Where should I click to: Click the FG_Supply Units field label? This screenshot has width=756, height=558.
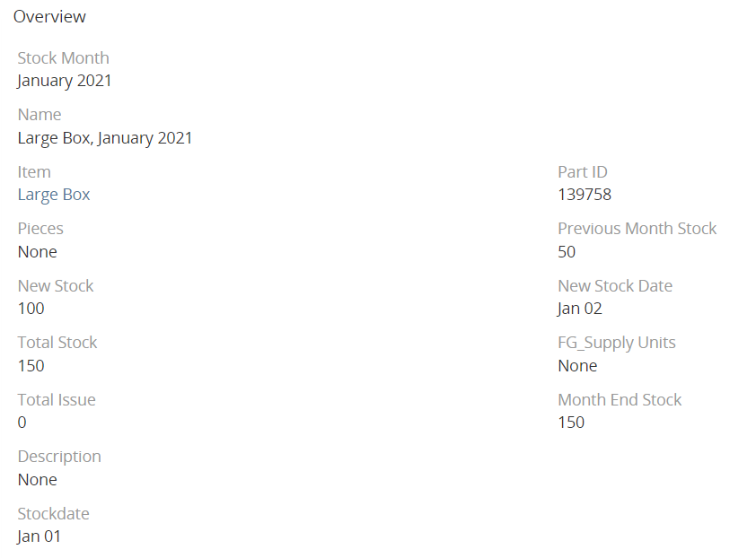617,343
